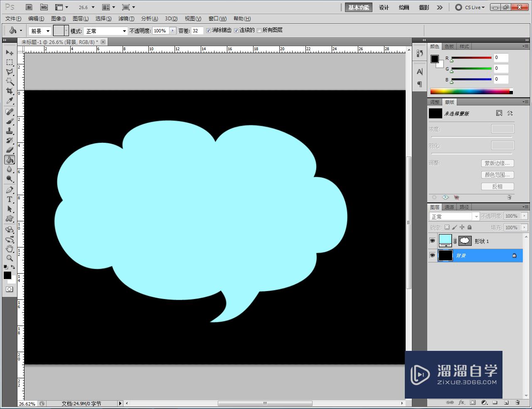532x409 pixels.
Task: Switch to 基本功能 workspace
Action: point(359,7)
